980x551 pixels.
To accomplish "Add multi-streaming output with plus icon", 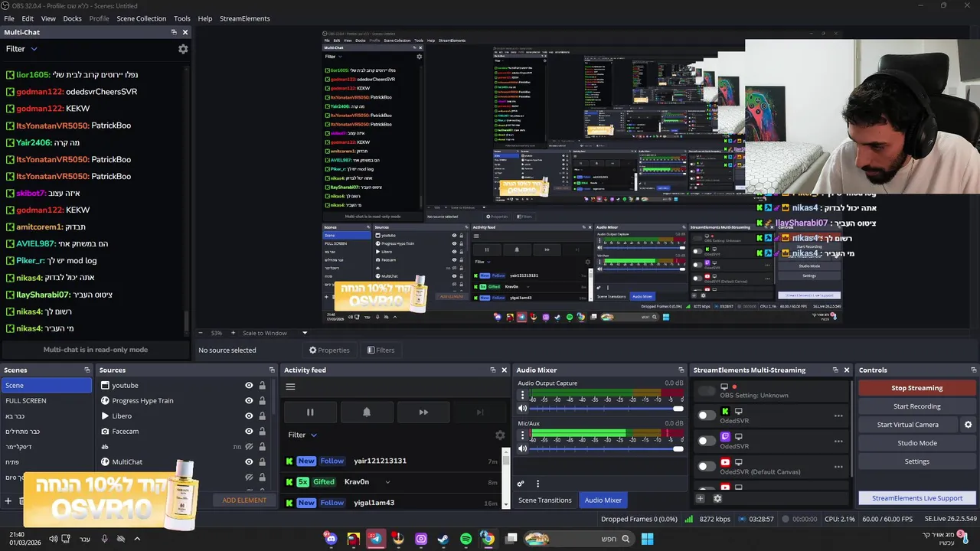I will (x=700, y=498).
